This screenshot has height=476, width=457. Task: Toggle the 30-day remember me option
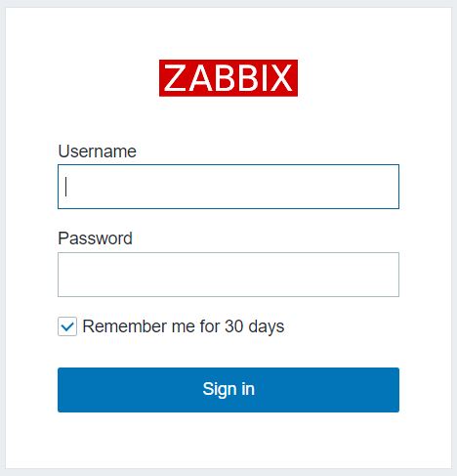tap(67, 326)
